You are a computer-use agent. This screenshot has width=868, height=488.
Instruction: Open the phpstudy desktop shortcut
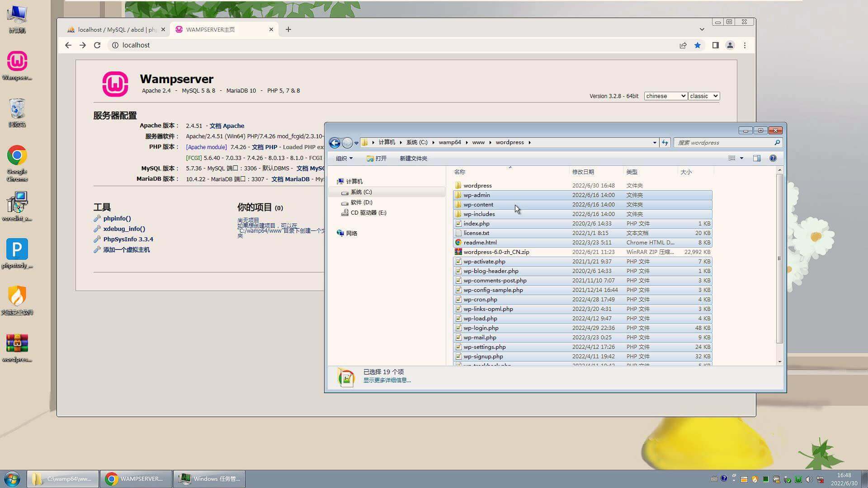coord(17,253)
